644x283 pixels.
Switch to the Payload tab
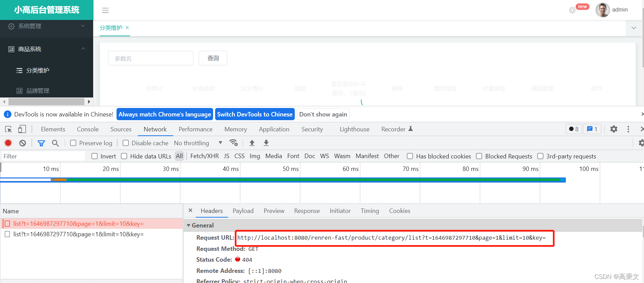click(243, 211)
